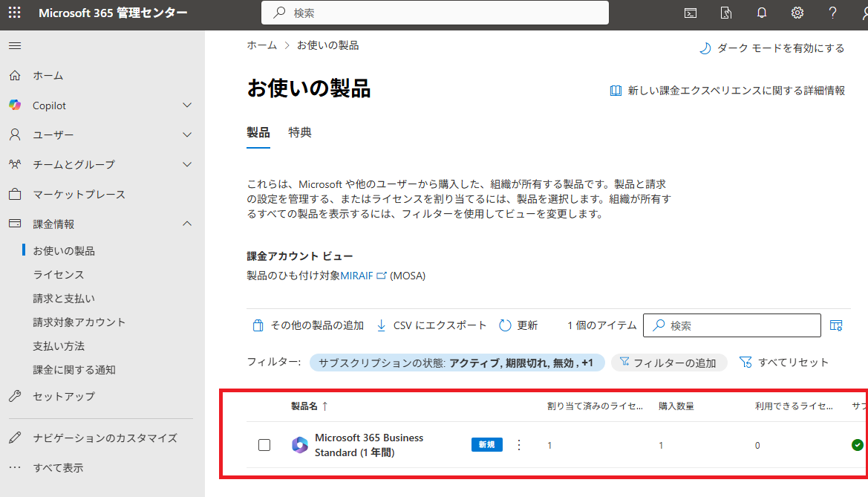Enable dark mode via ダーク モードを有効にする

772,48
